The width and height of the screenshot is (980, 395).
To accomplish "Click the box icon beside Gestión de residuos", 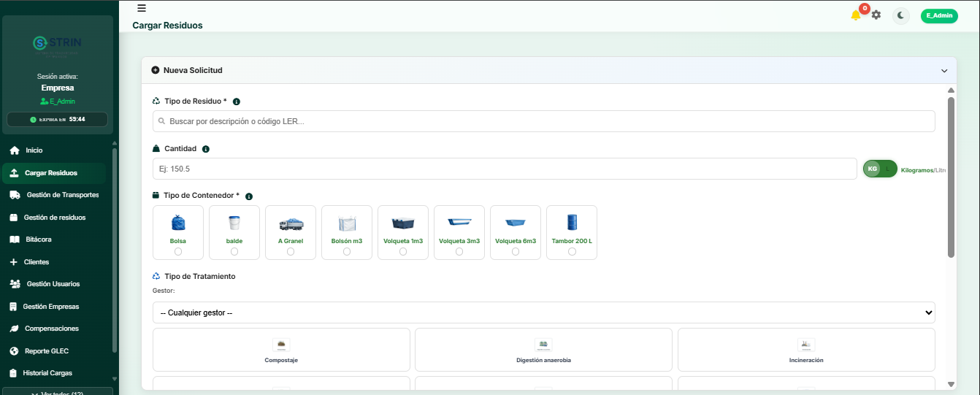I will pos(14,218).
